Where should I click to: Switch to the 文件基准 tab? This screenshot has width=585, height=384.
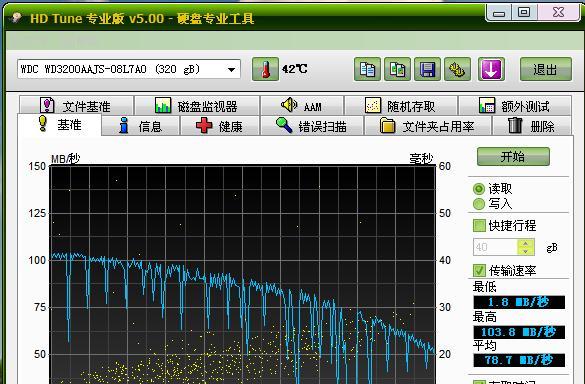(x=76, y=106)
